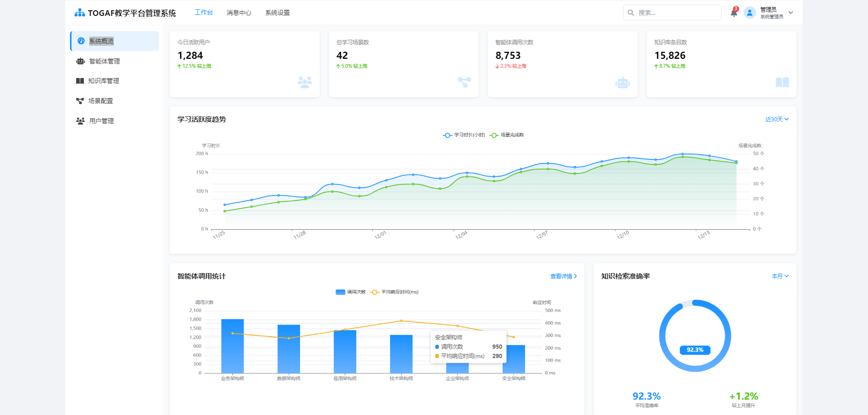
Task: Click the search magnifier icon
Action: (631, 13)
